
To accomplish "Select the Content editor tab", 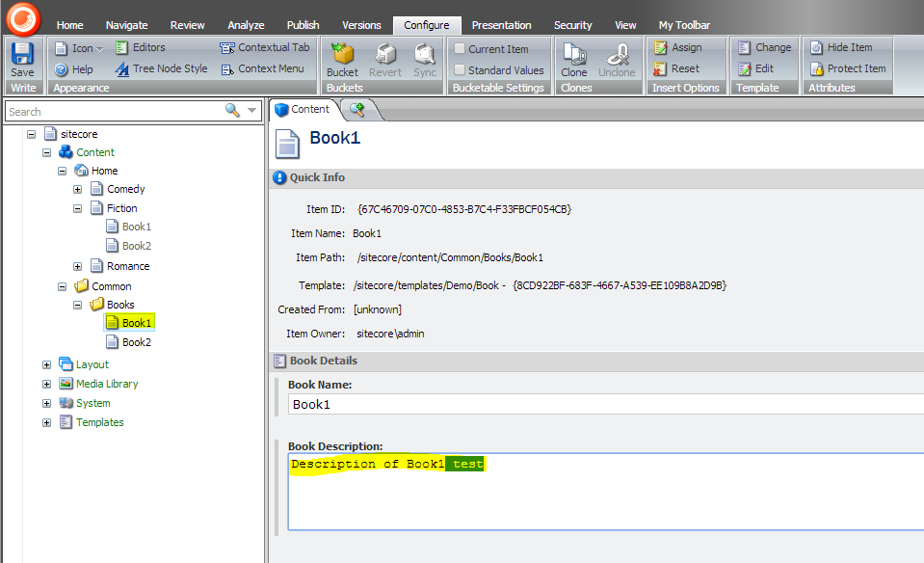I will pyautogui.click(x=303, y=109).
